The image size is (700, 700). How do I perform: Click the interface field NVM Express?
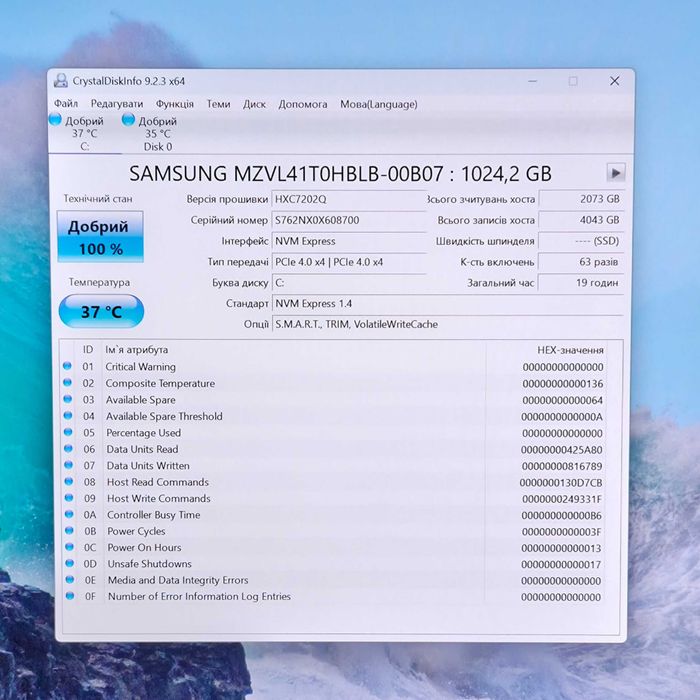(x=349, y=241)
